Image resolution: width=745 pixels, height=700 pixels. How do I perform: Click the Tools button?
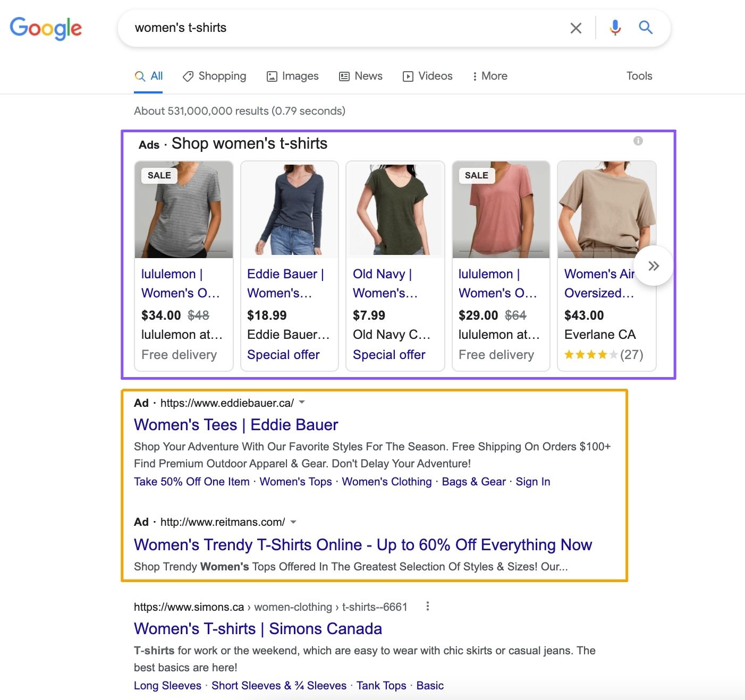click(x=639, y=76)
